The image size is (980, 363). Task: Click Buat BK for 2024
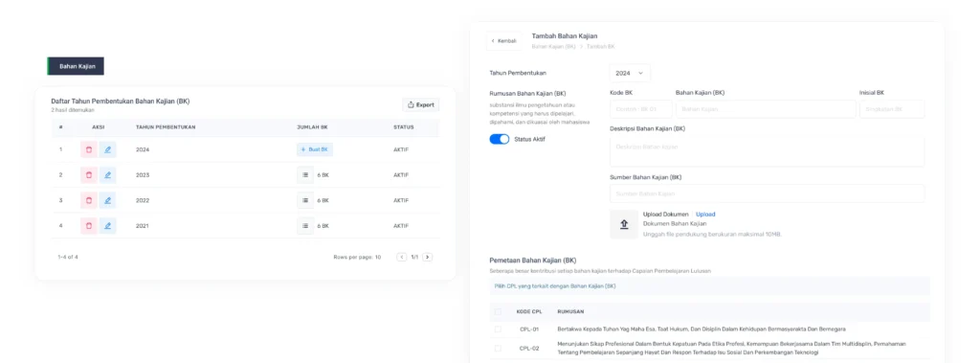point(315,149)
